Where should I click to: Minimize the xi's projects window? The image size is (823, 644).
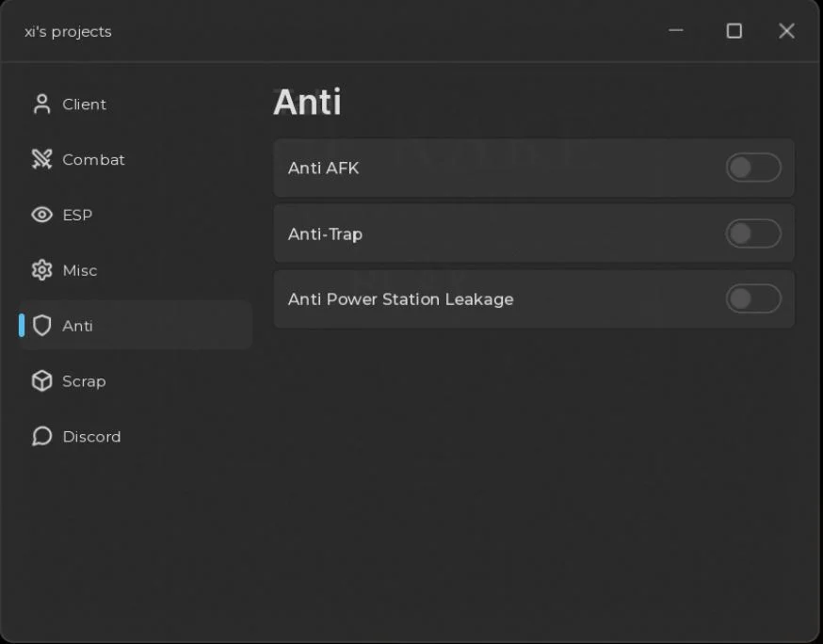point(676,30)
